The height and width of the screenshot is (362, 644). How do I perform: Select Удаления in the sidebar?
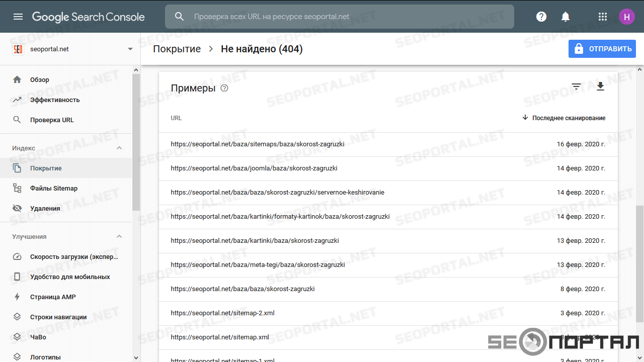[45, 208]
